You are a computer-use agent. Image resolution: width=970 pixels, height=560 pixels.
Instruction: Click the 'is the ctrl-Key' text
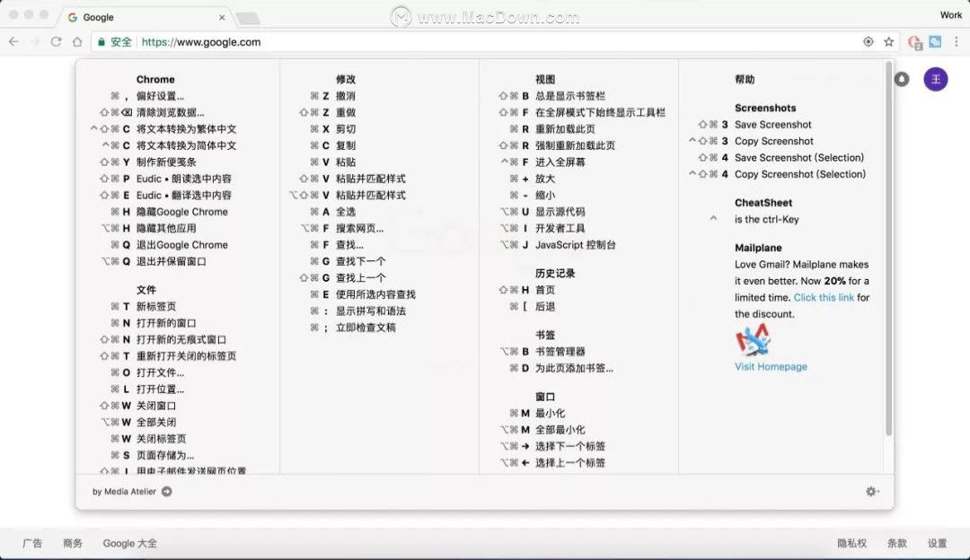766,220
